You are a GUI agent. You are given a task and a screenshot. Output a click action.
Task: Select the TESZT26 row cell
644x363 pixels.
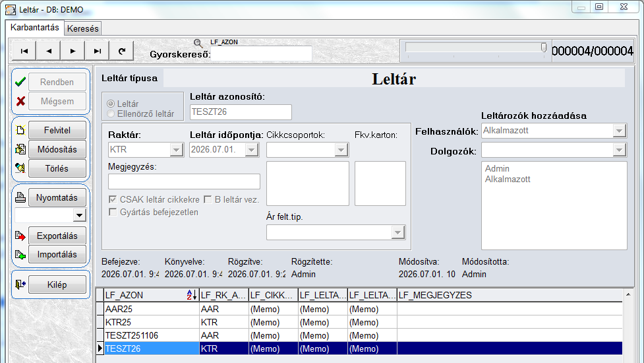click(x=152, y=348)
